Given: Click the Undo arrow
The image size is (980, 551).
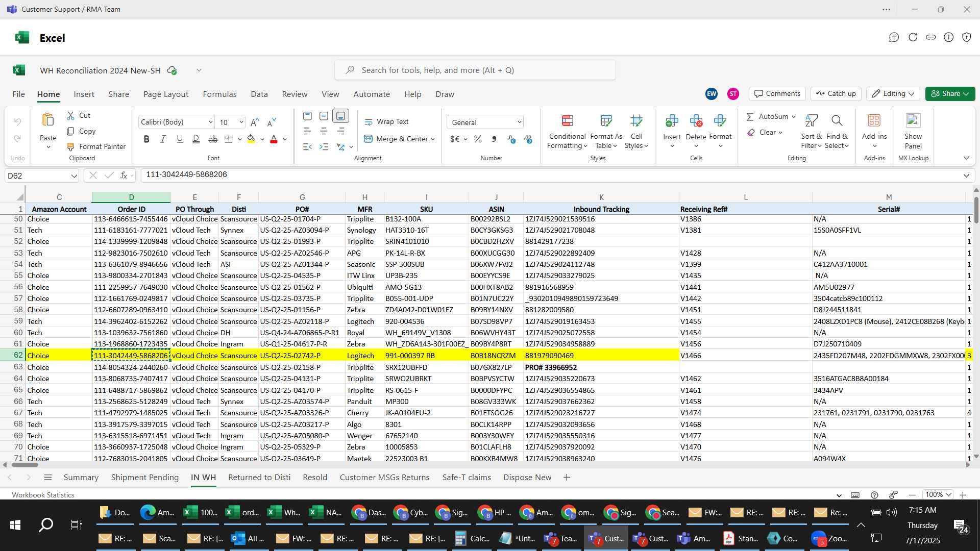Looking at the screenshot, I should pos(17,121).
